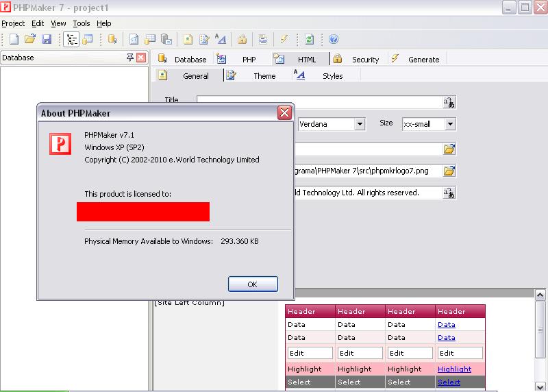The height and width of the screenshot is (392, 548).
Task: Click the Title input field
Action: pos(320,102)
